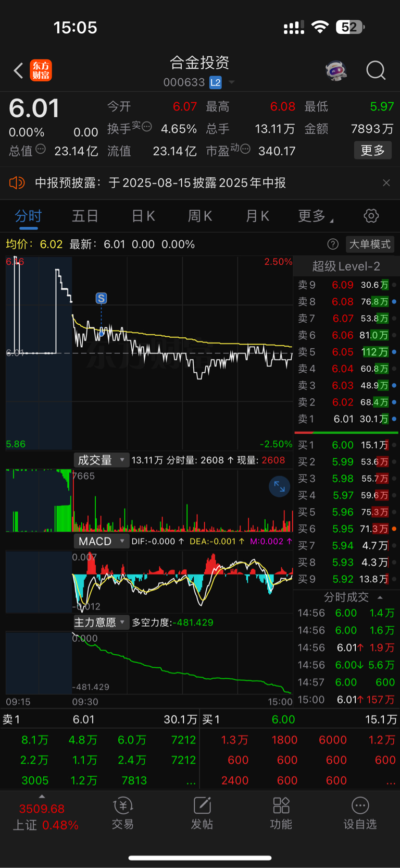Tap the 15:00 trade record 157万
This screenshot has height=868, width=400.
point(346,700)
